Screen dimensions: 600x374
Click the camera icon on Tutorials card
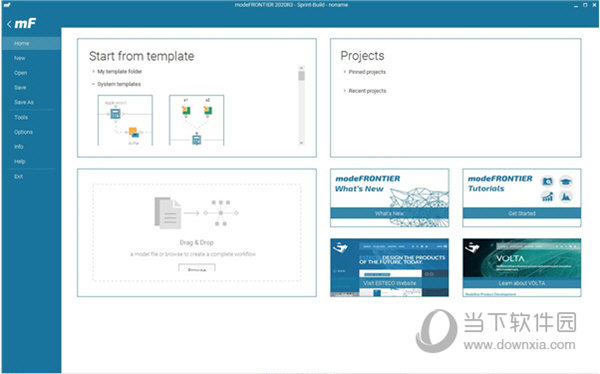coord(548,181)
